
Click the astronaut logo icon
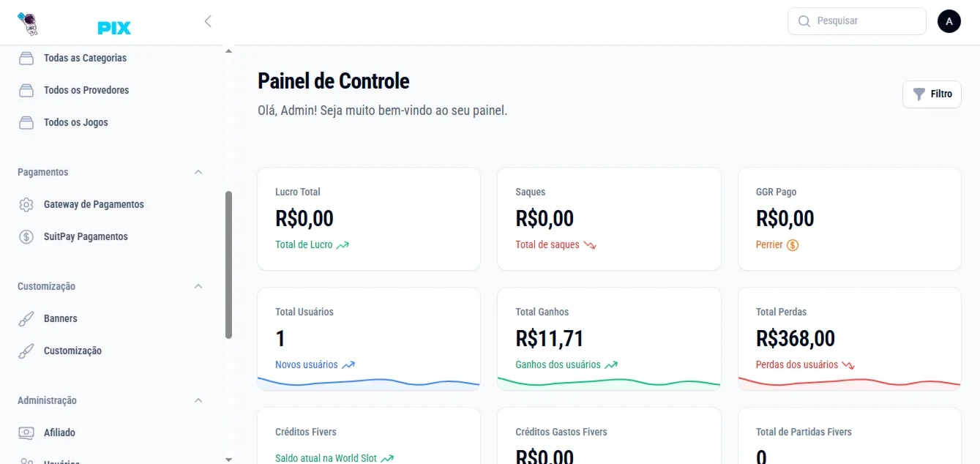click(27, 23)
